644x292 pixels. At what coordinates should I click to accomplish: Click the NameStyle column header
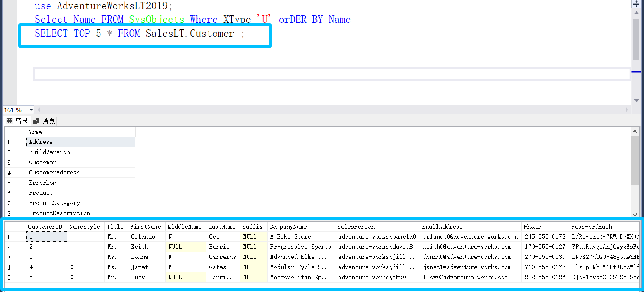point(86,227)
